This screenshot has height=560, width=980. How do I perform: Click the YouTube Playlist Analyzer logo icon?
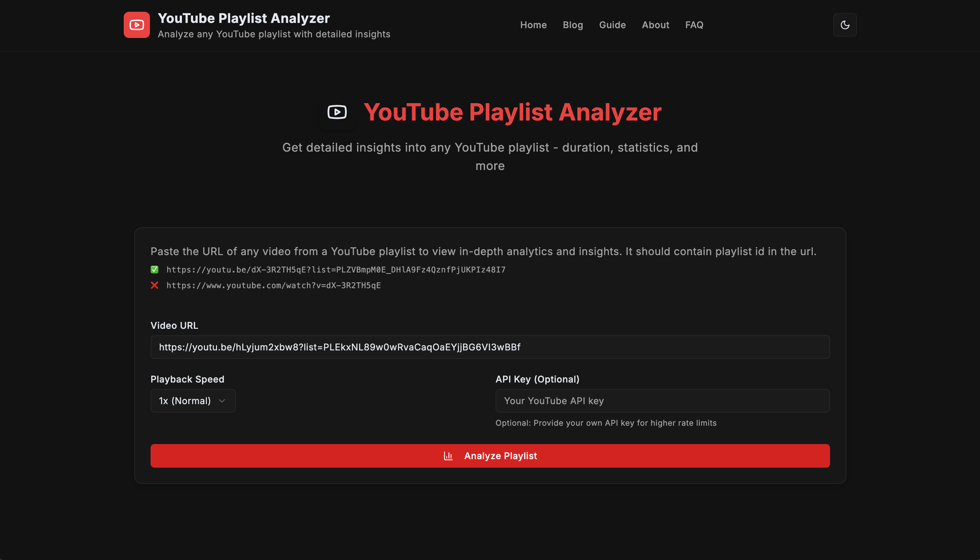pos(137,25)
